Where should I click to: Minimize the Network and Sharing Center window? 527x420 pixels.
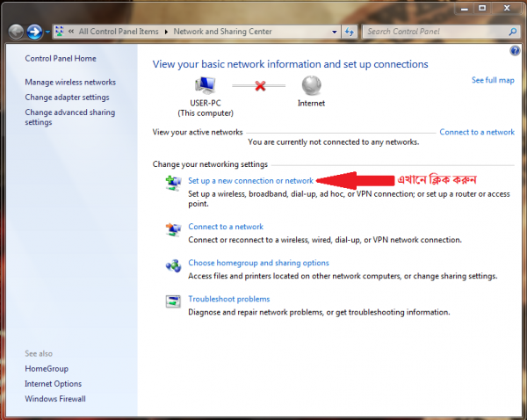pyautogui.click(x=465, y=9)
